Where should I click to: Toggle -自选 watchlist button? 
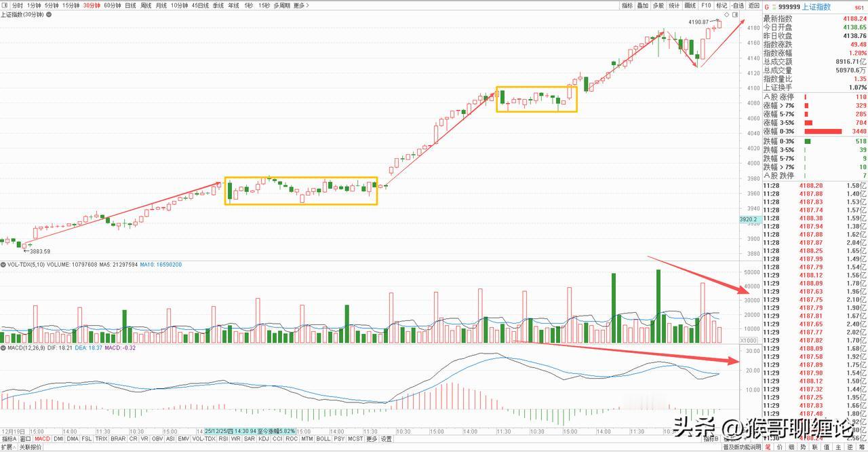(x=738, y=5)
